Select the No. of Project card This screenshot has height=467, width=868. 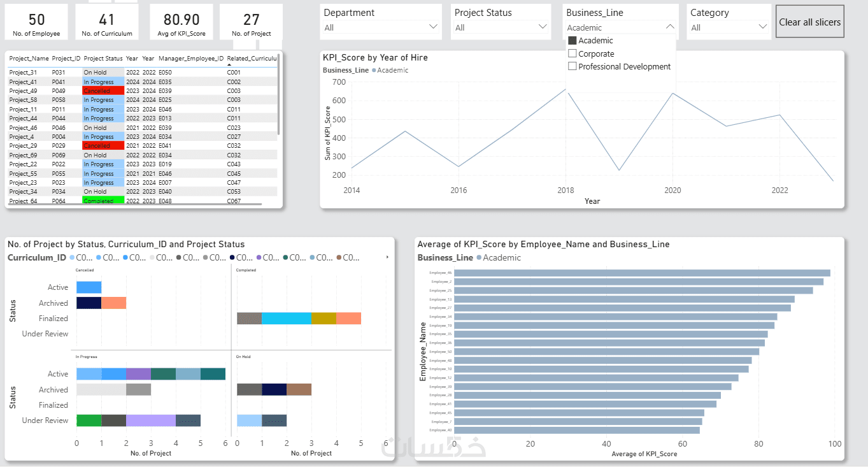pos(252,22)
